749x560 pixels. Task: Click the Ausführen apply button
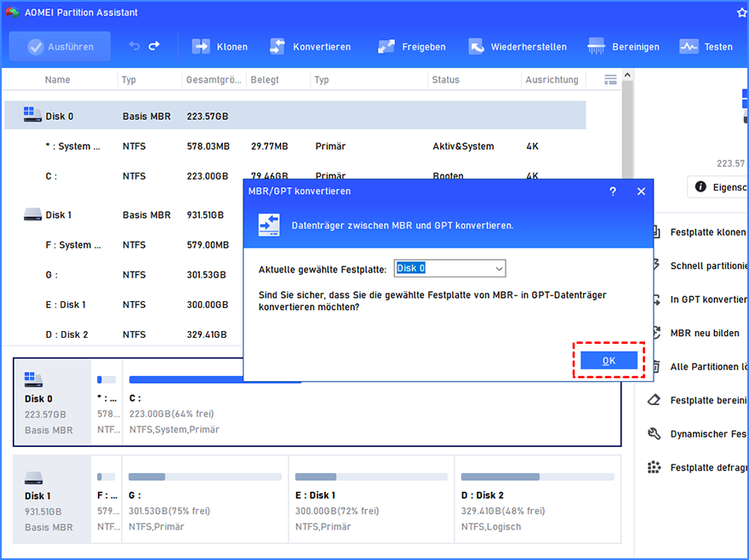click(60, 46)
